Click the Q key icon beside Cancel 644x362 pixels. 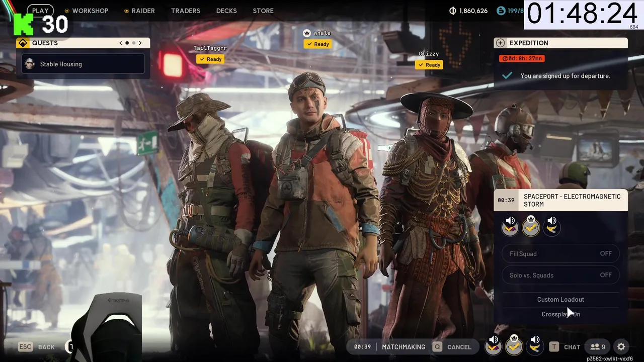point(437,347)
